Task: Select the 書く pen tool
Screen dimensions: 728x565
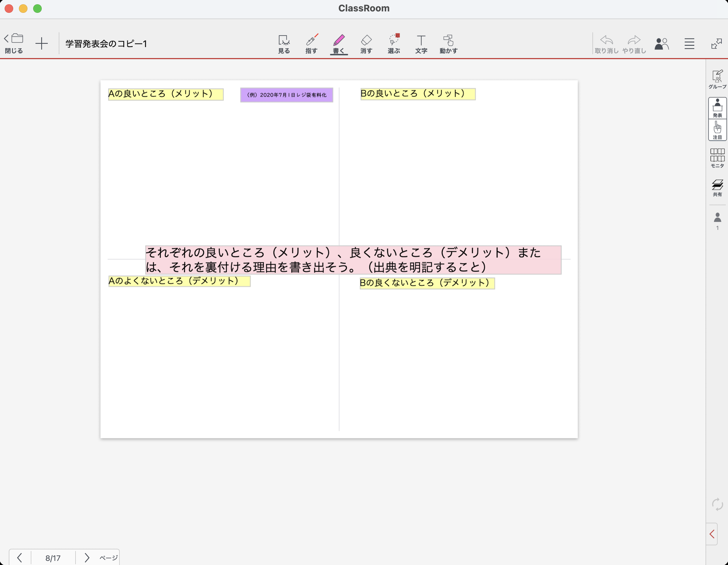Action: tap(339, 44)
